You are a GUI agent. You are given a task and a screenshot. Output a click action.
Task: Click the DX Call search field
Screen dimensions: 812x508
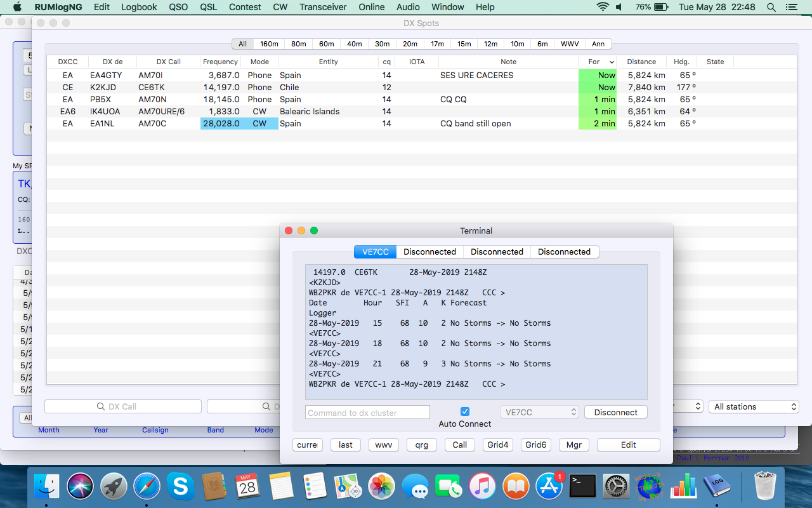[123, 406]
